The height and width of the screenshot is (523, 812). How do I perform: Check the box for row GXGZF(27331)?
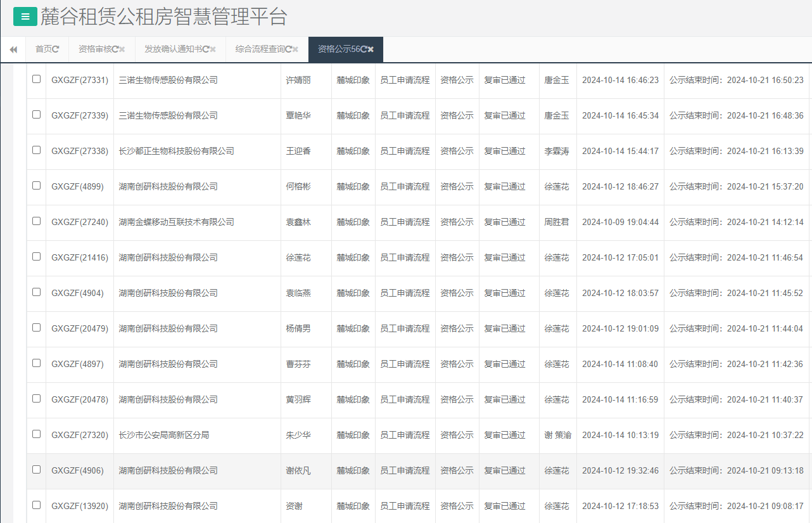tap(36, 79)
